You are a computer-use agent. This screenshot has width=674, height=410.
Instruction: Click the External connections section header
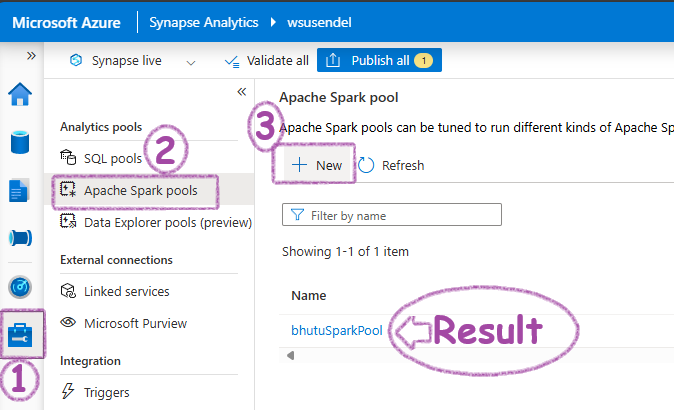(116, 260)
